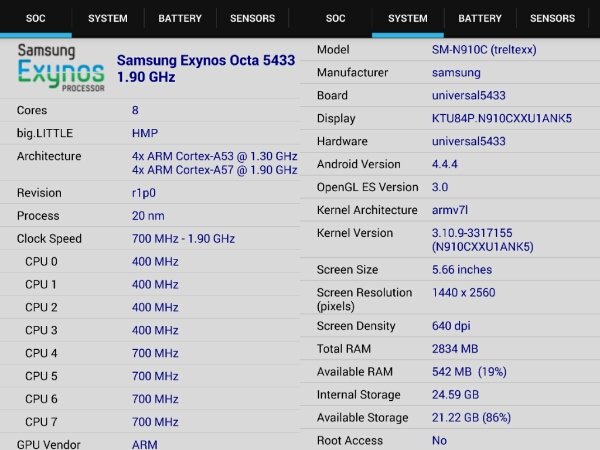Image resolution: width=600 pixels, height=450 pixels.
Task: Select the Android Version value 4.4.4
Action: point(444,164)
